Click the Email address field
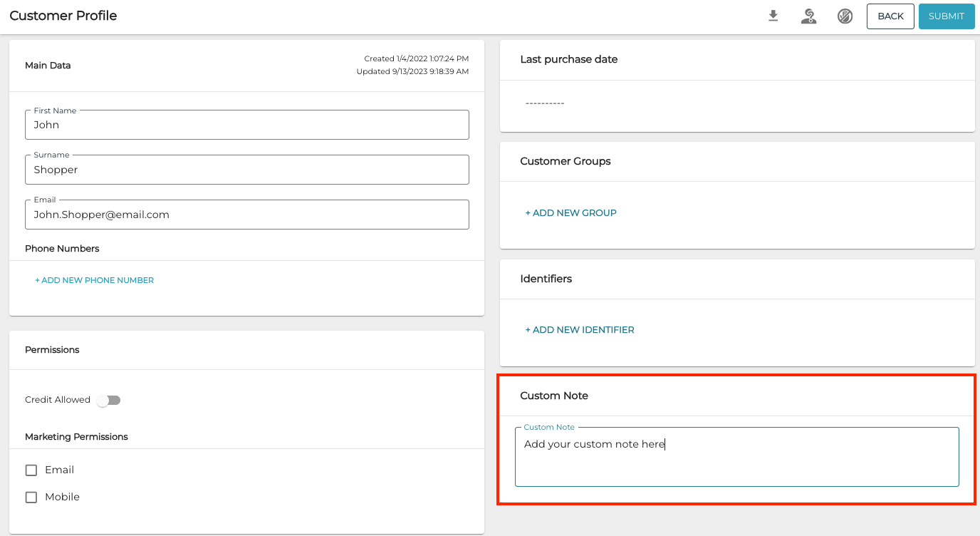This screenshot has width=980, height=536. (x=246, y=215)
